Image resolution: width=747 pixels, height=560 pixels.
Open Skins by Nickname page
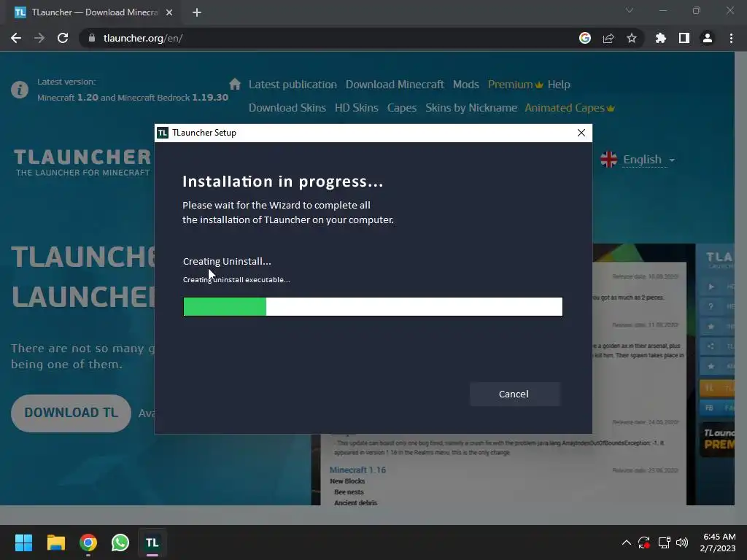(x=471, y=108)
